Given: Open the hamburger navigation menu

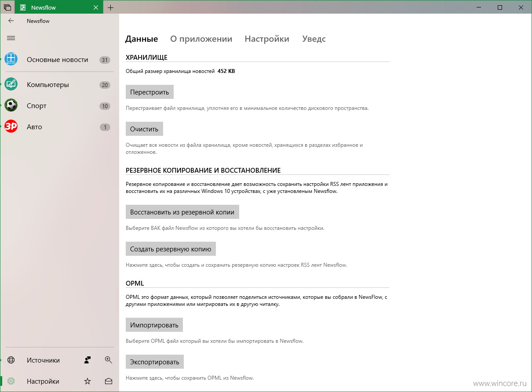Looking at the screenshot, I should (11, 38).
